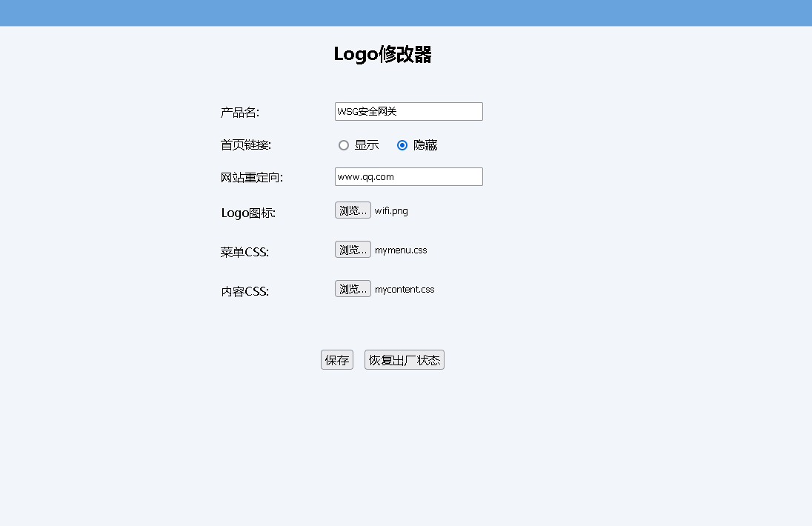The image size is (812, 526).
Task: Click the 网站重定向 input with www.qq.com
Action: (x=408, y=176)
